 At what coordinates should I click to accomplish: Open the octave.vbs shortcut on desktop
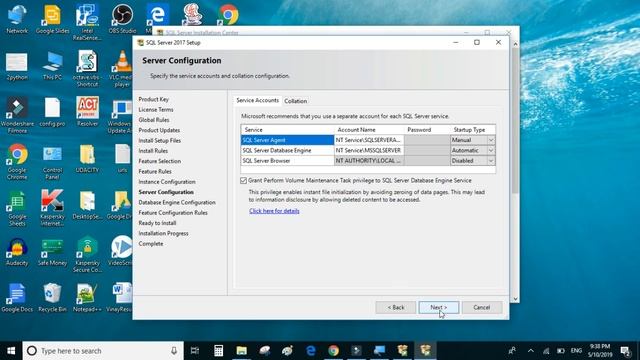[x=87, y=68]
